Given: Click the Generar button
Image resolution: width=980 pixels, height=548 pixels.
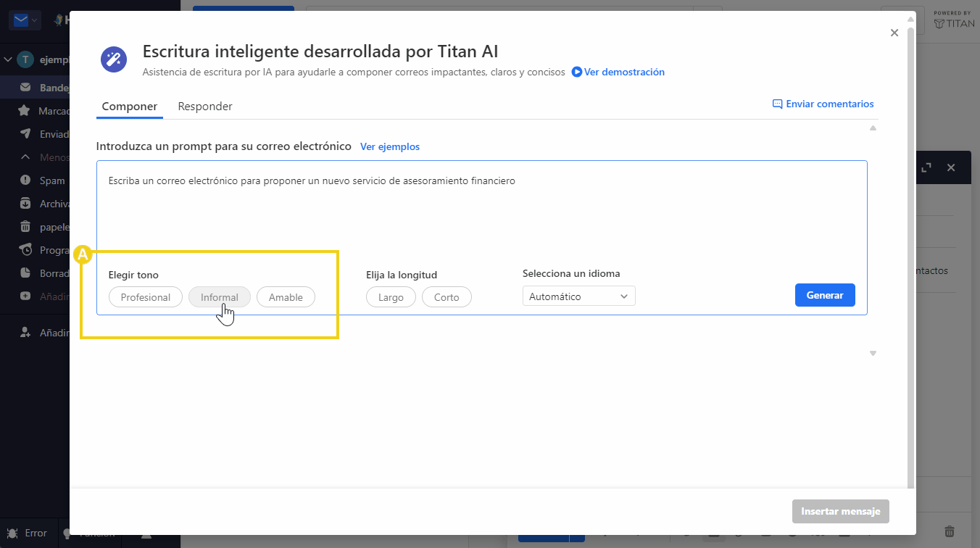Looking at the screenshot, I should click(825, 295).
